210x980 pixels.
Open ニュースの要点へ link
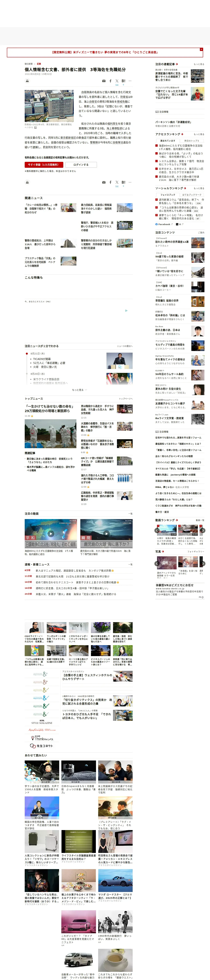(125, 346)
